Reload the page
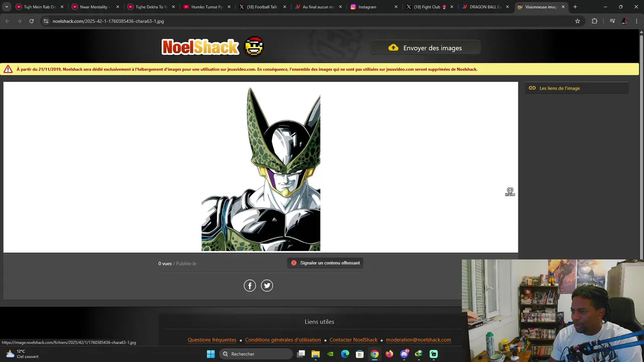Image resolution: width=644 pixels, height=362 pixels. 31,21
